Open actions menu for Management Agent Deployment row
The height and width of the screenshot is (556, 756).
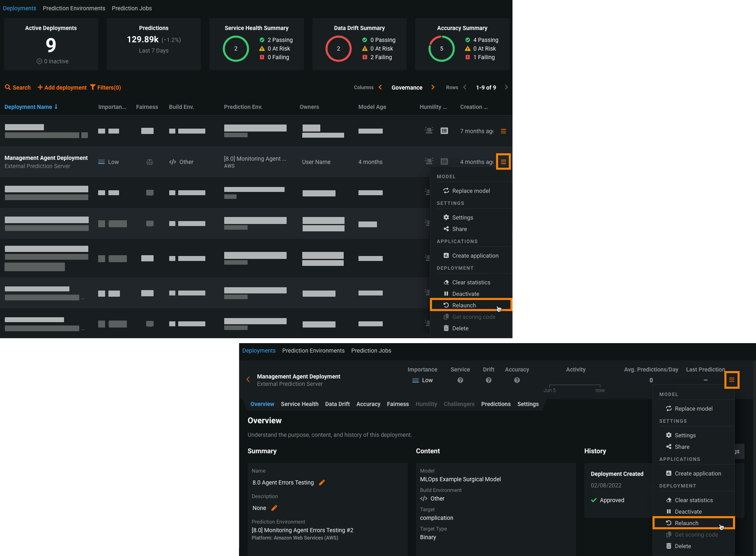[x=503, y=162]
